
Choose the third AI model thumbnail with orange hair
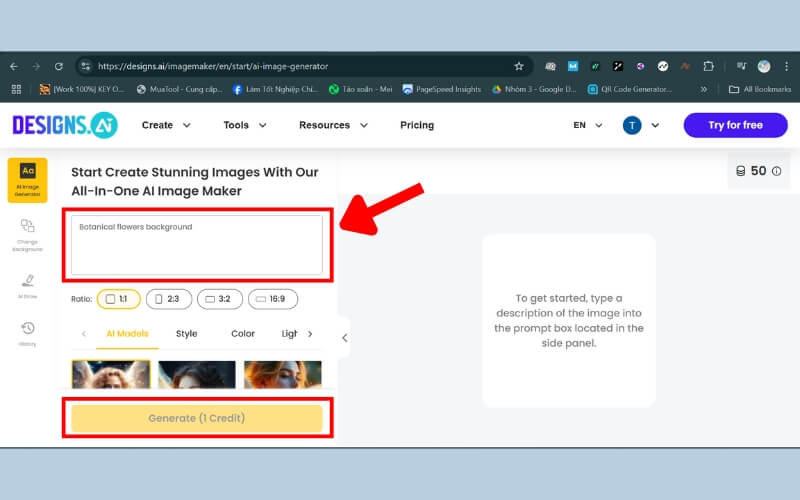(283, 374)
